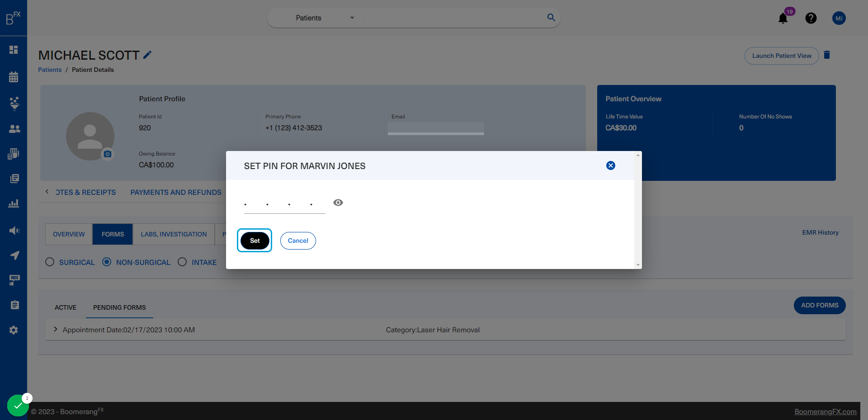The image size is (868, 420).
Task: Open the clipboard forms icon in sidebar
Action: (x=14, y=305)
